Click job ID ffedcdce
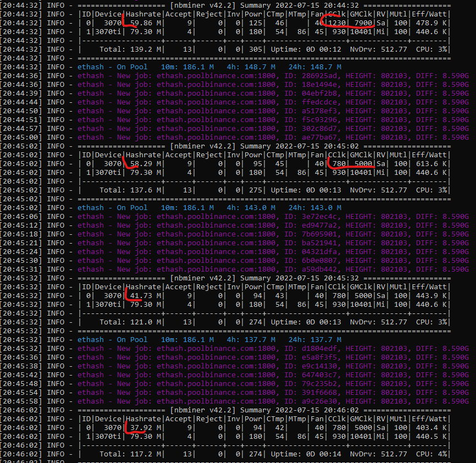 (319, 102)
